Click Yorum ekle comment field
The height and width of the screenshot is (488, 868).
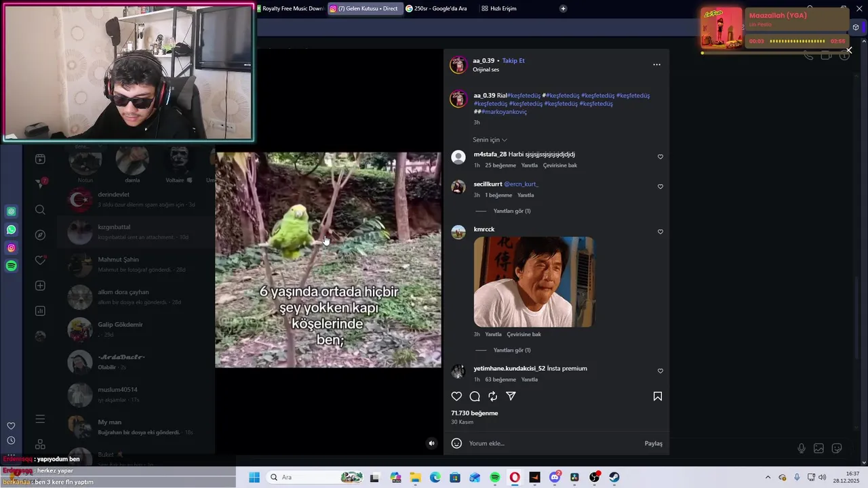tap(553, 443)
